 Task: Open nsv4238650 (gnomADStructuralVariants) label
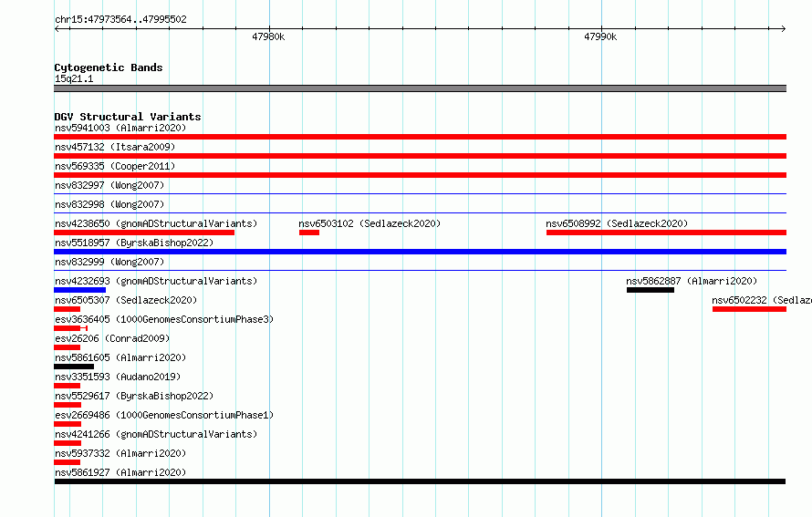point(156,223)
